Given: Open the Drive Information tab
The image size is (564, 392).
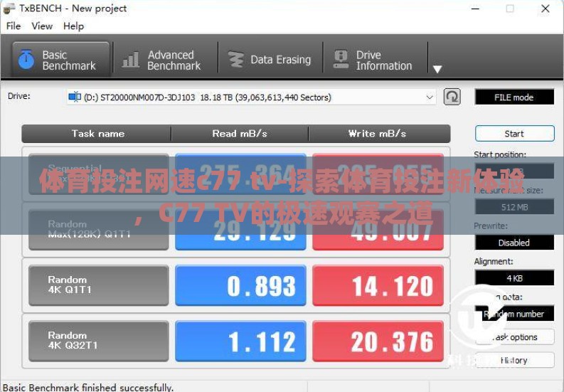Looking at the screenshot, I should pos(375,59).
